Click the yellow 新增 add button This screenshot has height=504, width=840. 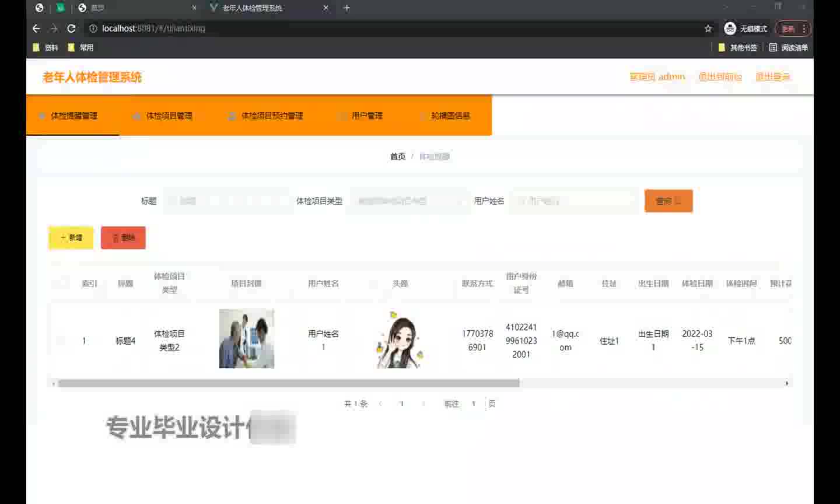(x=71, y=237)
